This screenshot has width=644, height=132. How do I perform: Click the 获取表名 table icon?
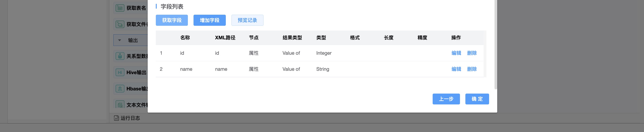[x=120, y=8]
